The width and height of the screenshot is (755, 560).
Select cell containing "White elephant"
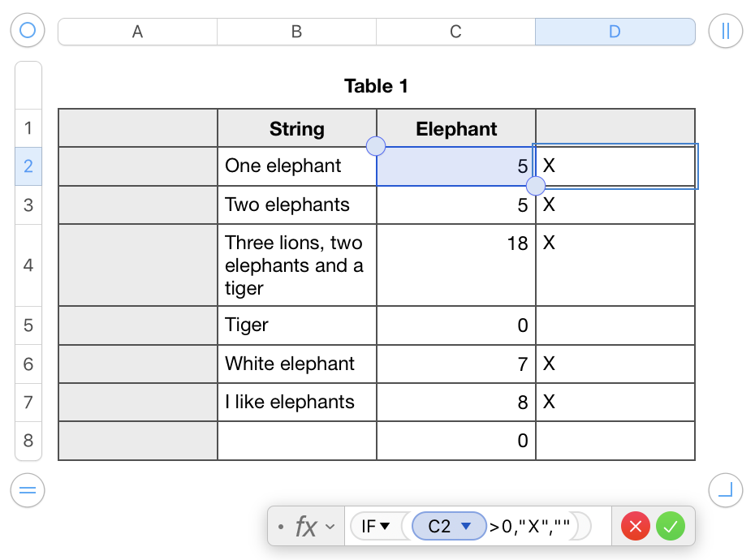click(x=296, y=364)
